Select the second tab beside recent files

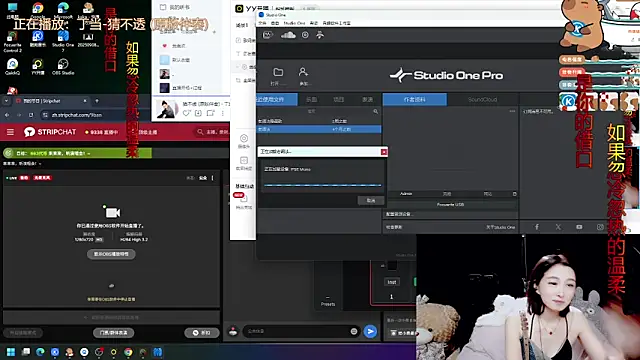[311, 99]
